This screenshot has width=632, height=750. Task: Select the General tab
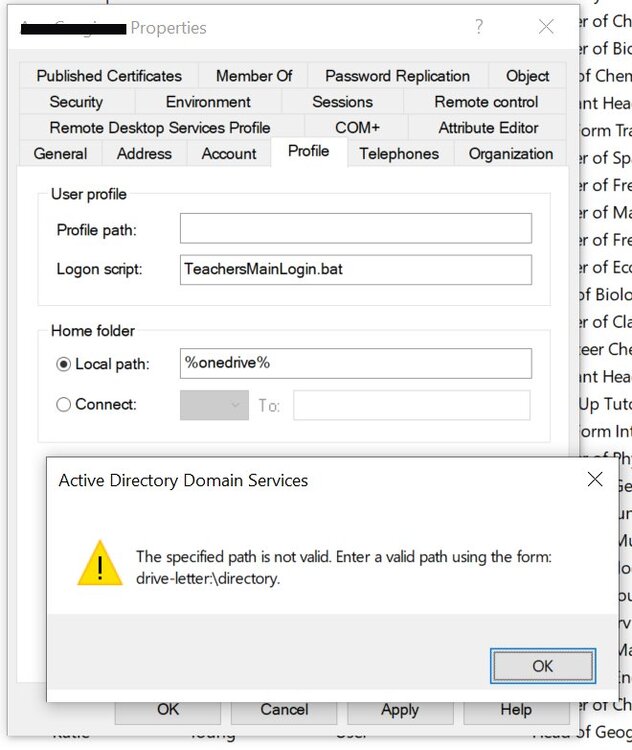click(x=60, y=154)
